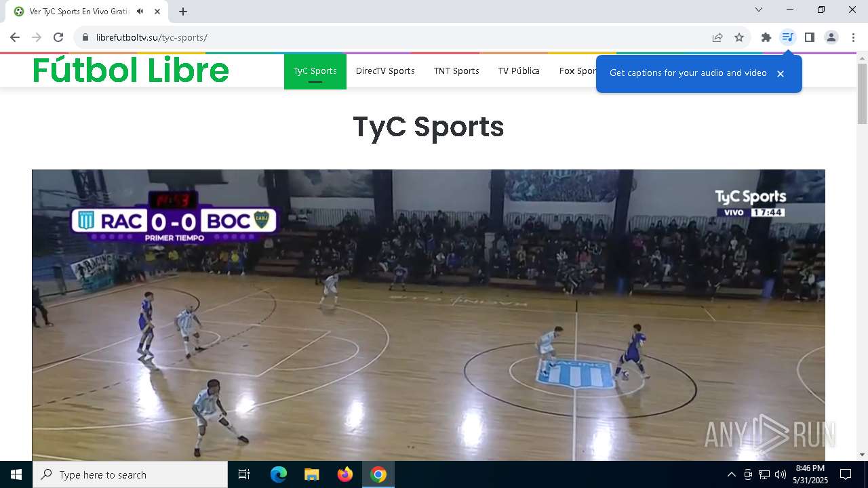Switch to Chrome in taskbar

click(x=378, y=474)
